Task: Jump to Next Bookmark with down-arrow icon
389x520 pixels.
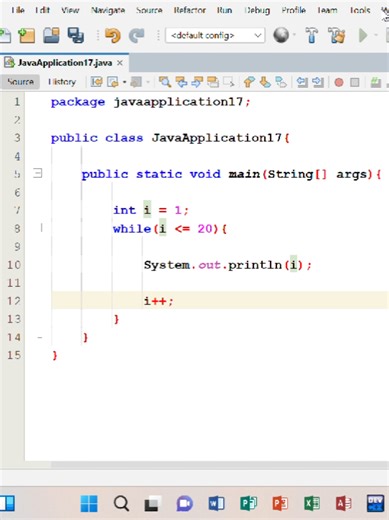Action: tap(265, 82)
